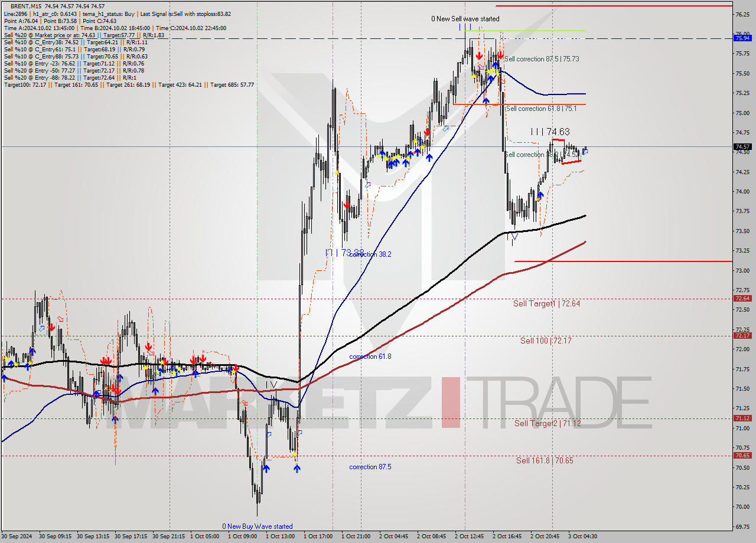Image resolution: width=756 pixels, height=543 pixels.
Task: Click the blue 'correction 38.2' label
Action: pos(370,254)
